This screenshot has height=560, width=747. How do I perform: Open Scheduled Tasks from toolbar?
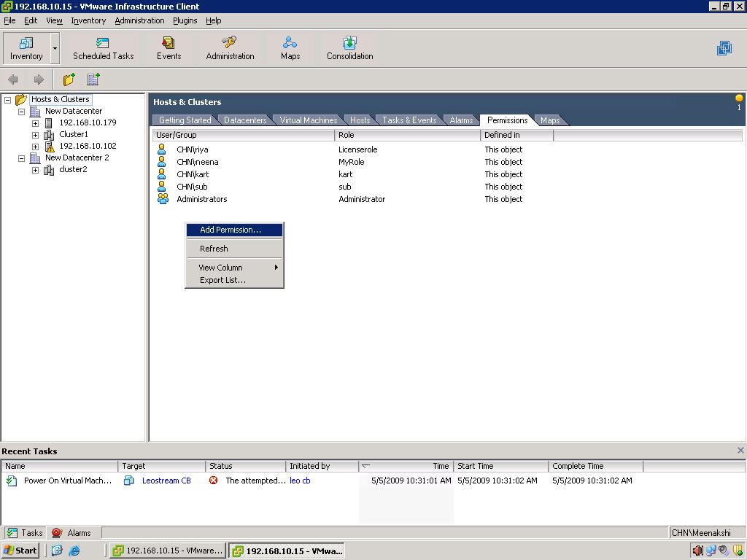click(103, 49)
